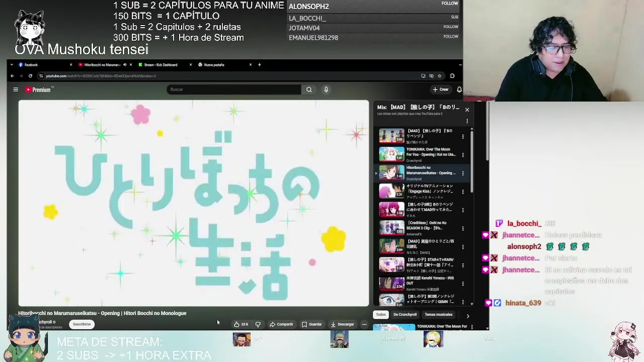Open options for TONIKAWA Over The Moon item
The height and width of the screenshot is (362, 644).
(x=463, y=155)
